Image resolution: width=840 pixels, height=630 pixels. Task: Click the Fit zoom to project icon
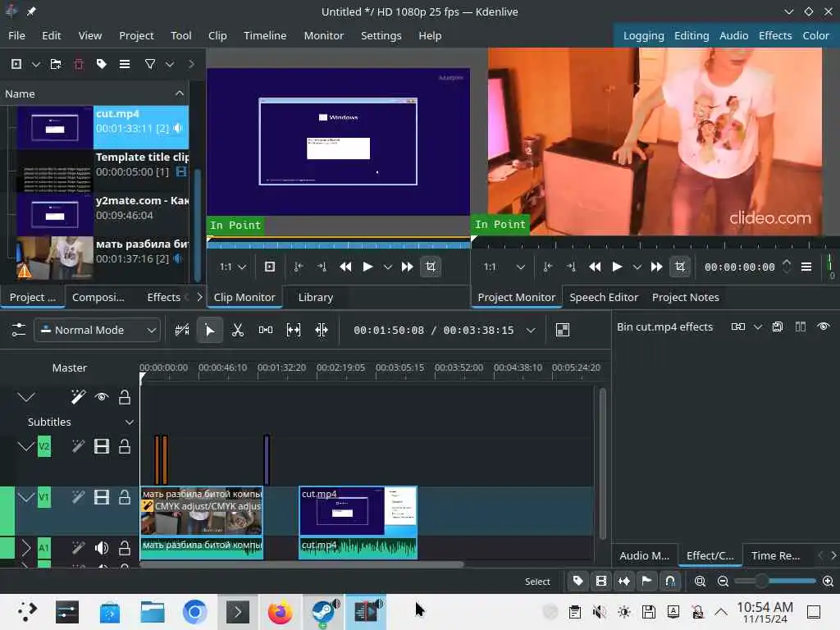tap(700, 582)
